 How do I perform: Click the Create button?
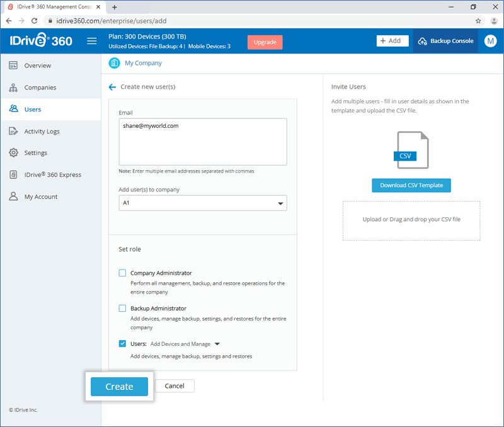[119, 387]
